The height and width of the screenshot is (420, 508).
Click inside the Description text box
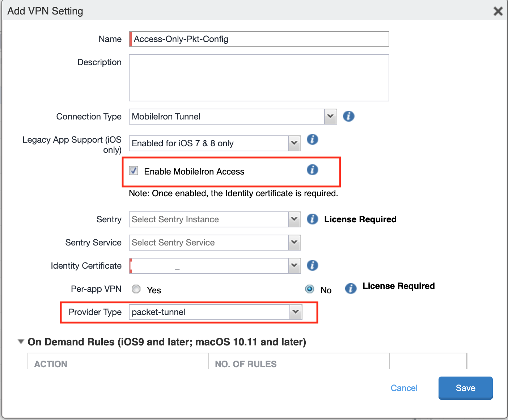click(x=259, y=77)
